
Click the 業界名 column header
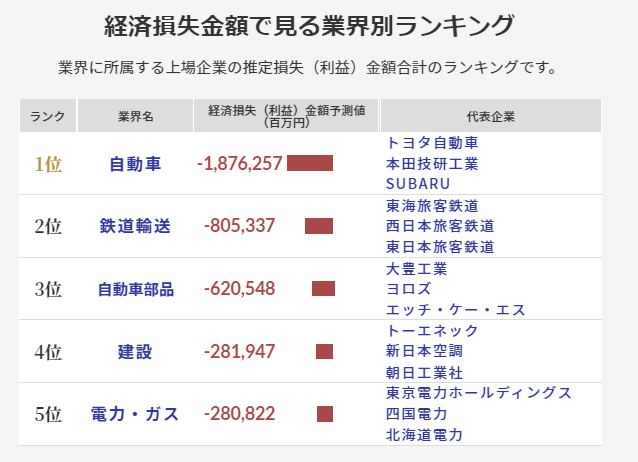click(x=135, y=116)
